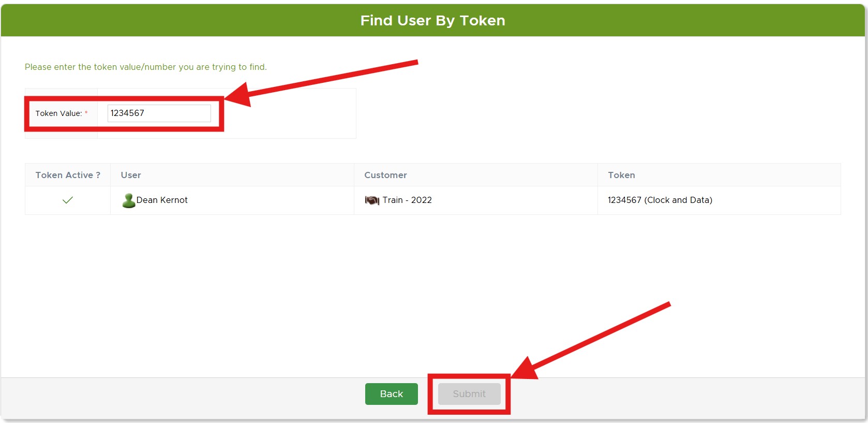868x423 pixels.
Task: Click the Token Value input field
Action: pyautogui.click(x=159, y=113)
